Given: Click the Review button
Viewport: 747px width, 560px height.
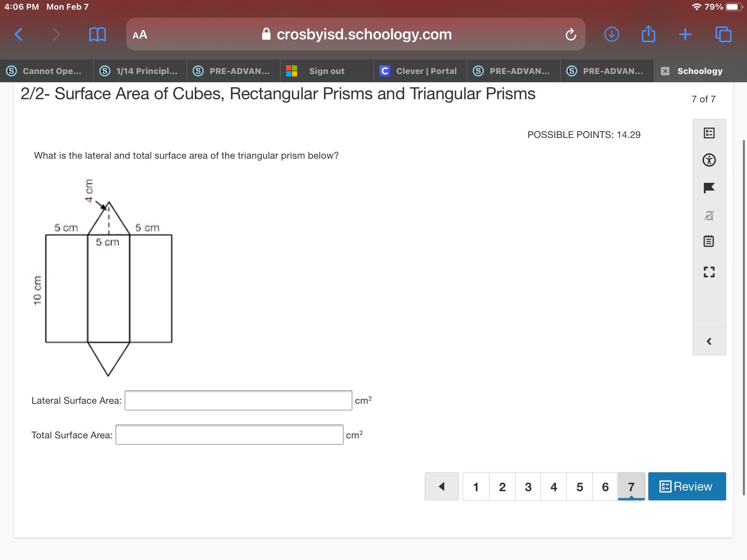Looking at the screenshot, I should [x=687, y=486].
